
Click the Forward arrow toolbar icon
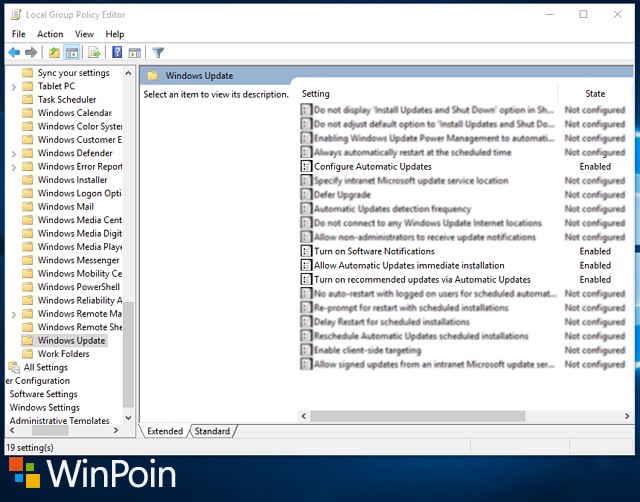[x=31, y=52]
